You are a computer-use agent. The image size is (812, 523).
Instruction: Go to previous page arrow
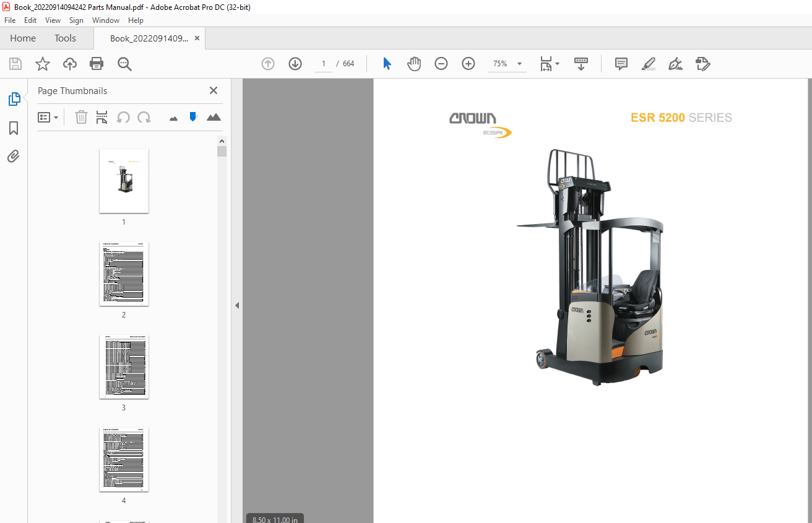click(x=268, y=64)
